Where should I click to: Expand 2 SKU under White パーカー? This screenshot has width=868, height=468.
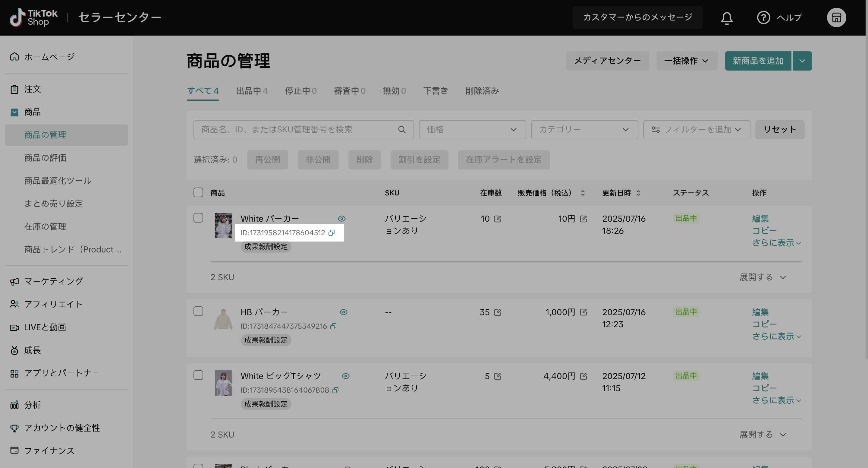(762, 277)
